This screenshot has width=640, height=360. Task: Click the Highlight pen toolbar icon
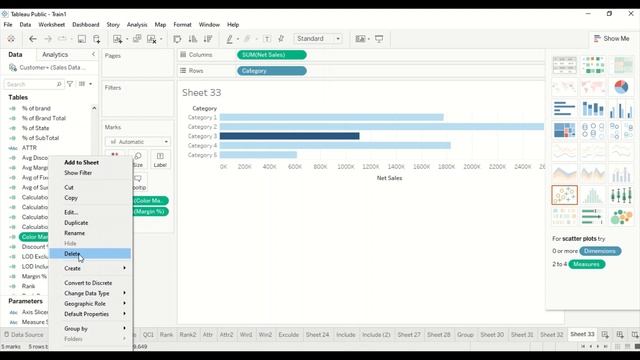pos(229,39)
